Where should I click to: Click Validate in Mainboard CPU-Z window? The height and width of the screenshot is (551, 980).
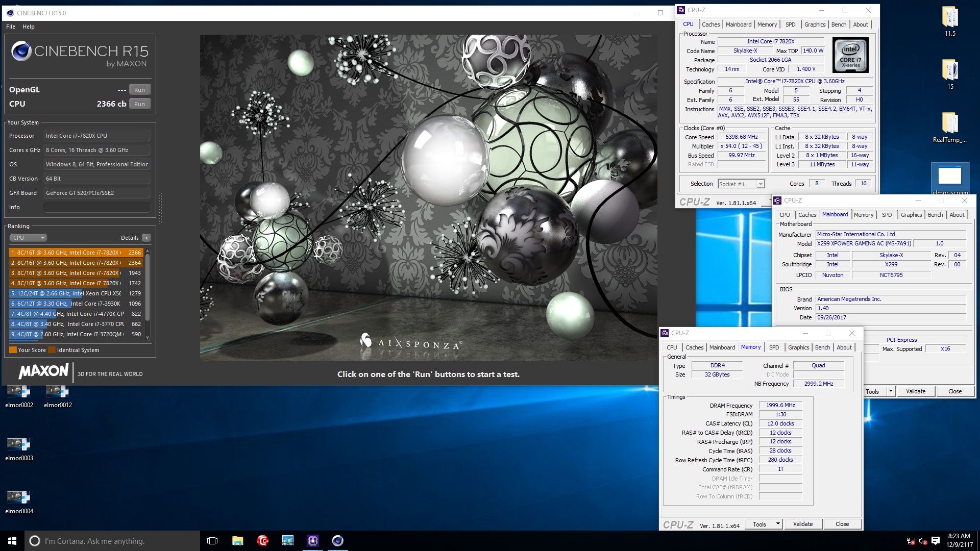(x=916, y=391)
